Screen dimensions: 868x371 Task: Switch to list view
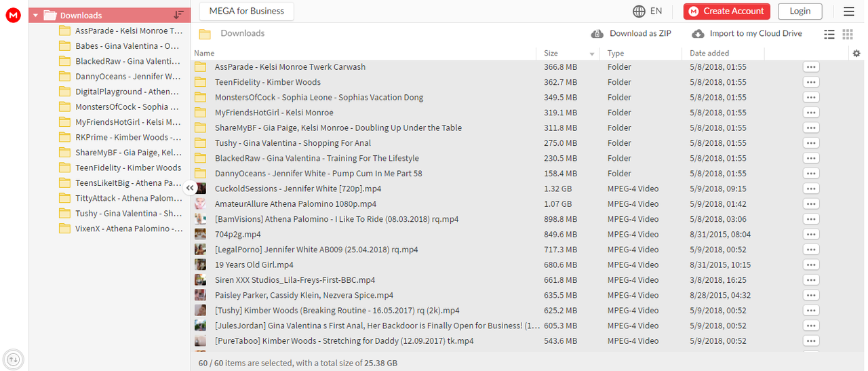pos(829,34)
